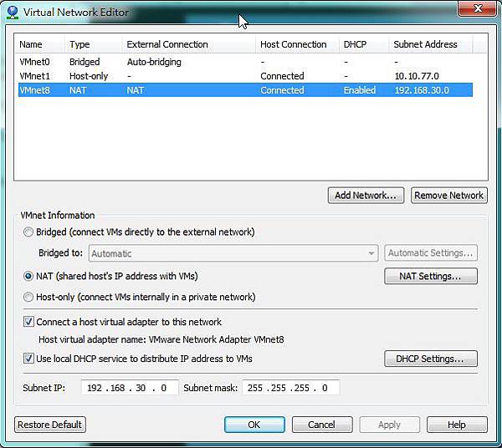
Task: Confirm with the OK button
Action: 254,425
